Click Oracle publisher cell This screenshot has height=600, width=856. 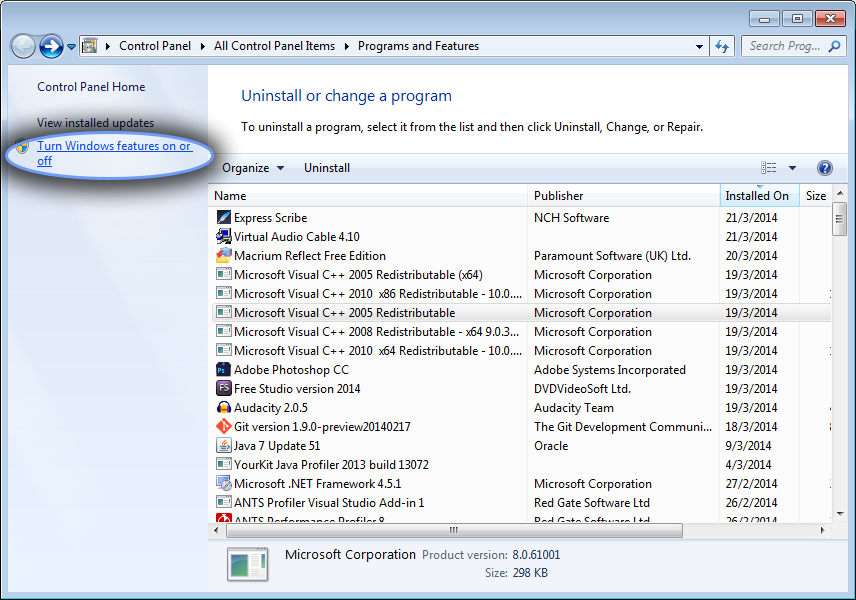click(x=551, y=445)
